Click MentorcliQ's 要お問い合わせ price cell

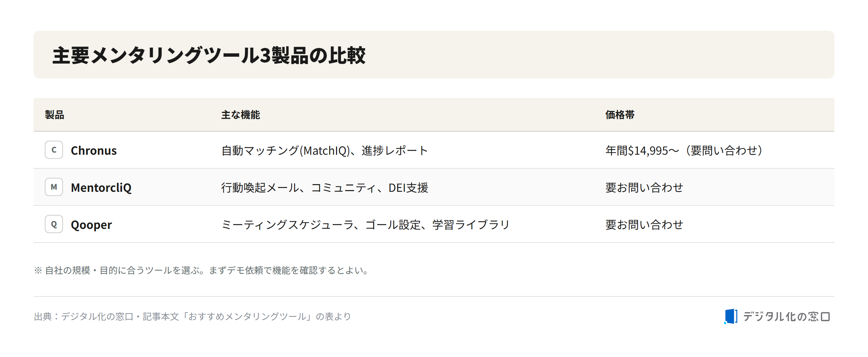pyautogui.click(x=644, y=188)
